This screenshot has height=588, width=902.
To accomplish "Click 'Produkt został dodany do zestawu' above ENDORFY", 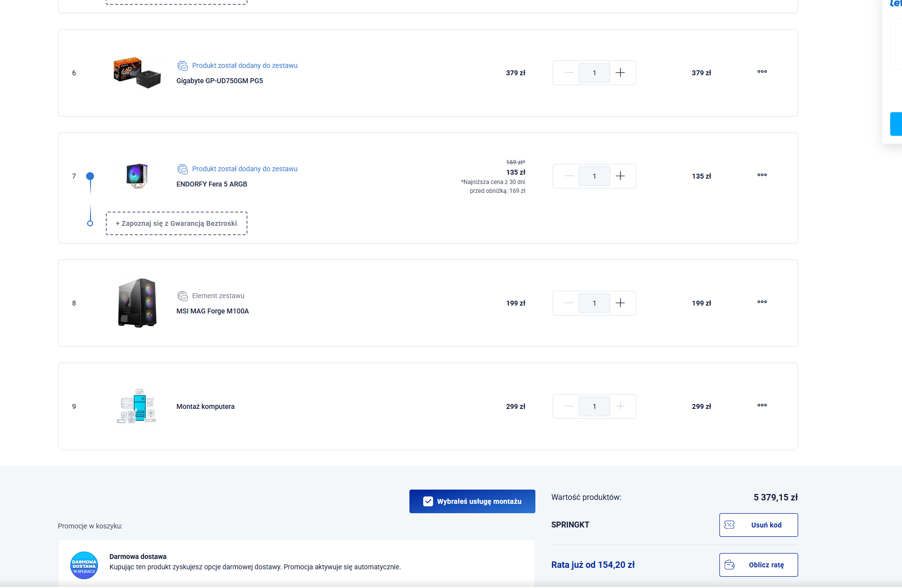I will [x=245, y=169].
